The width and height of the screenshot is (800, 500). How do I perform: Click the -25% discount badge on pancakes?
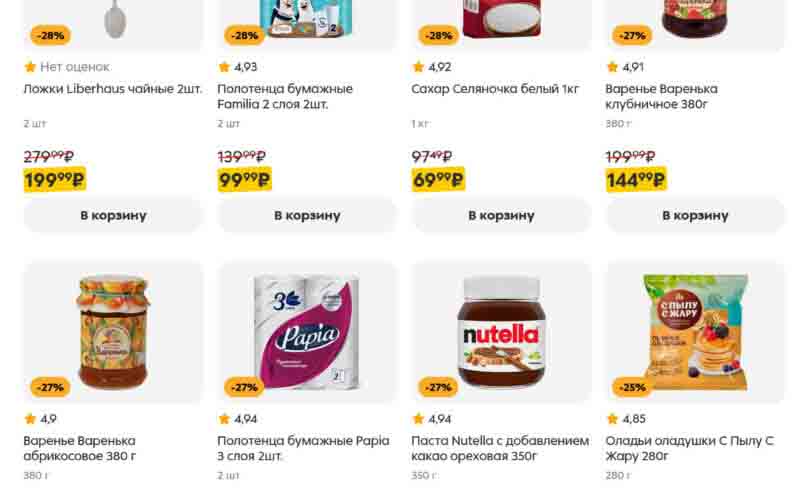click(x=632, y=387)
